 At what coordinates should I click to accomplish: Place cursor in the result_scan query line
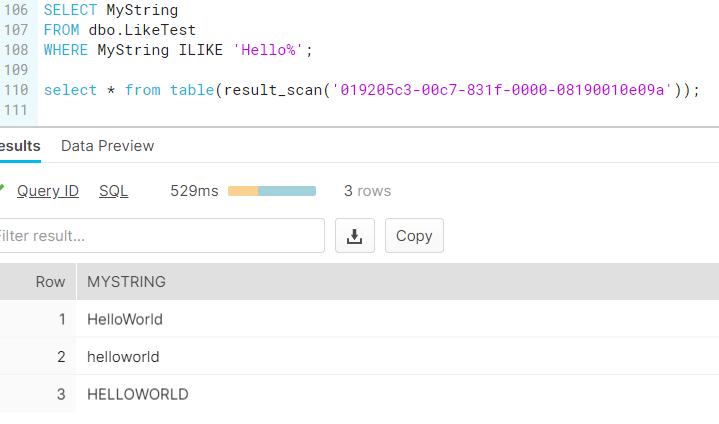pyautogui.click(x=371, y=90)
